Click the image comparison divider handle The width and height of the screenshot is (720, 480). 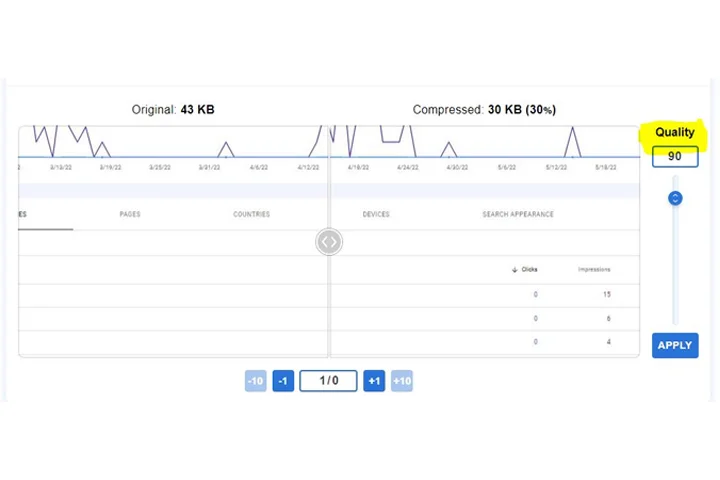329,242
